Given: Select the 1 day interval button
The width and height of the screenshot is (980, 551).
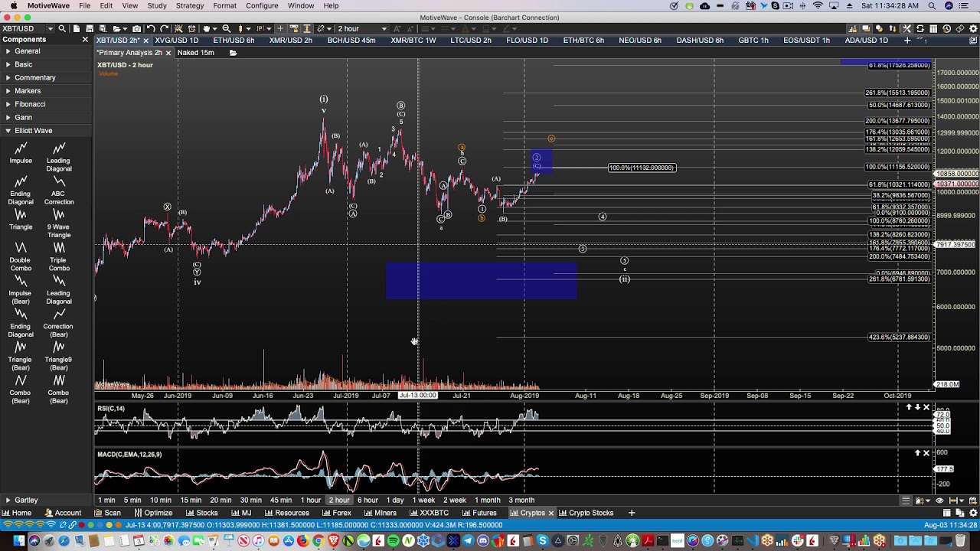Looking at the screenshot, I should pyautogui.click(x=394, y=500).
